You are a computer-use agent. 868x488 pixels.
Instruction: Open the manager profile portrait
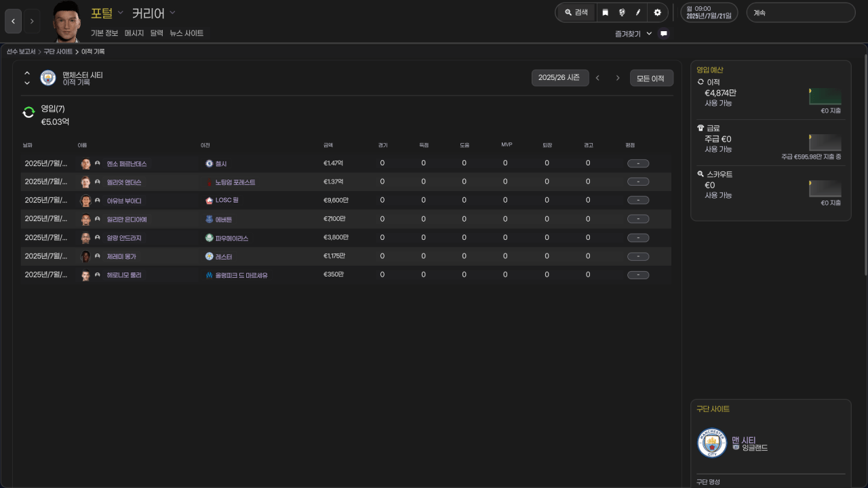click(x=66, y=22)
